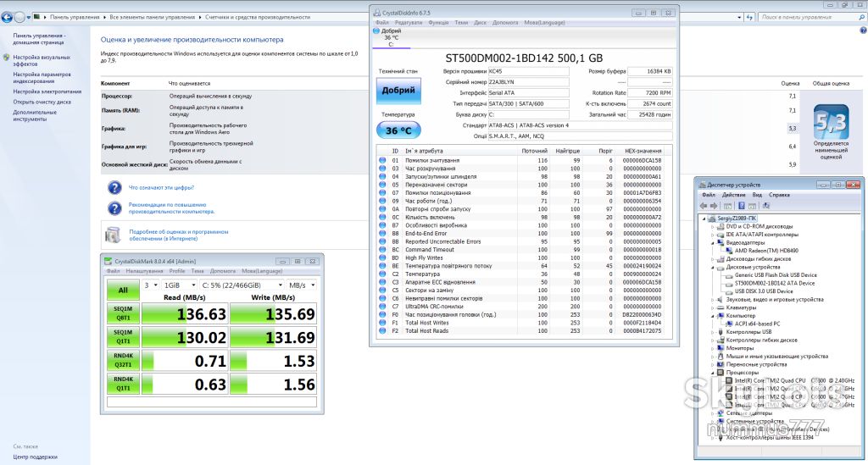Open the Функція menu in CrystalDiskInfo

click(438, 23)
